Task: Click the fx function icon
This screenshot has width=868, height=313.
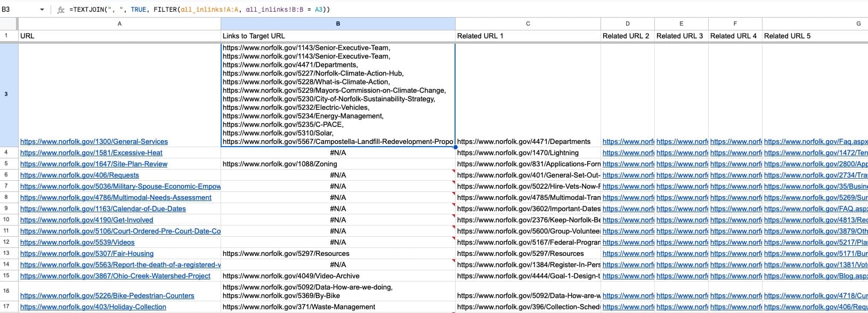Action: pyautogui.click(x=61, y=10)
